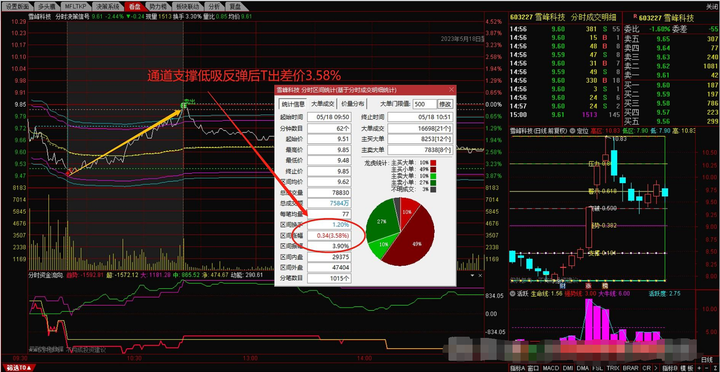The height and width of the screenshot is (372, 720).
Task: Zoom out chart with the − icon
Action: pos(706,368)
